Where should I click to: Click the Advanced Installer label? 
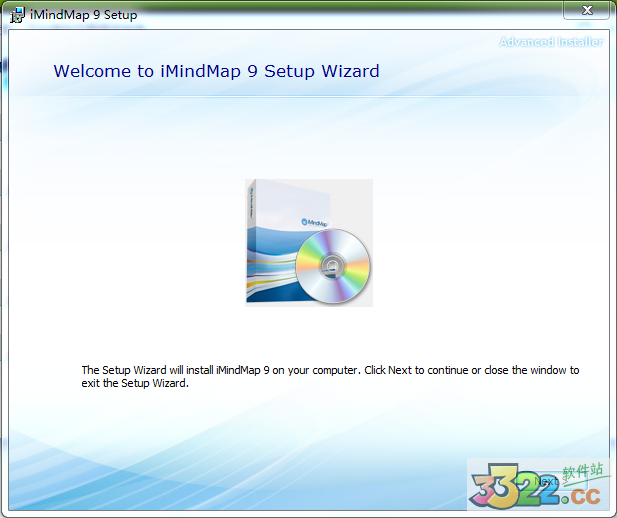click(x=551, y=42)
